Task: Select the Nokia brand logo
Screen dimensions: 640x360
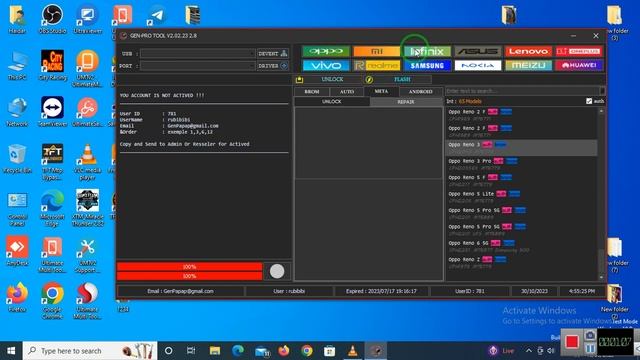Action: [478, 65]
